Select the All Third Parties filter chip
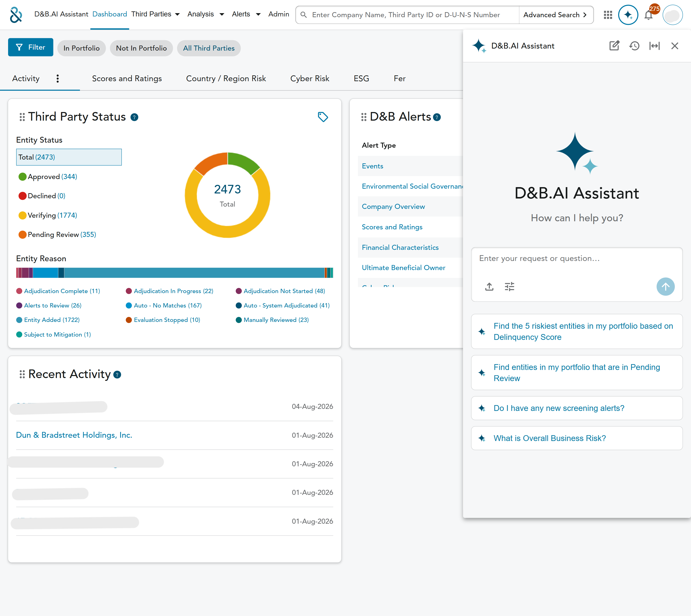691x616 pixels. (x=209, y=48)
